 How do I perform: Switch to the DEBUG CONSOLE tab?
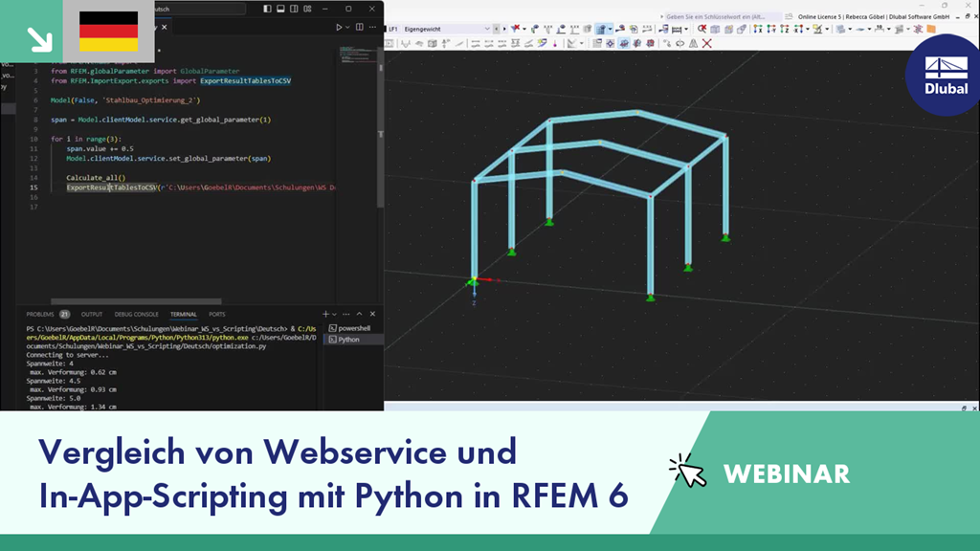pyautogui.click(x=136, y=314)
